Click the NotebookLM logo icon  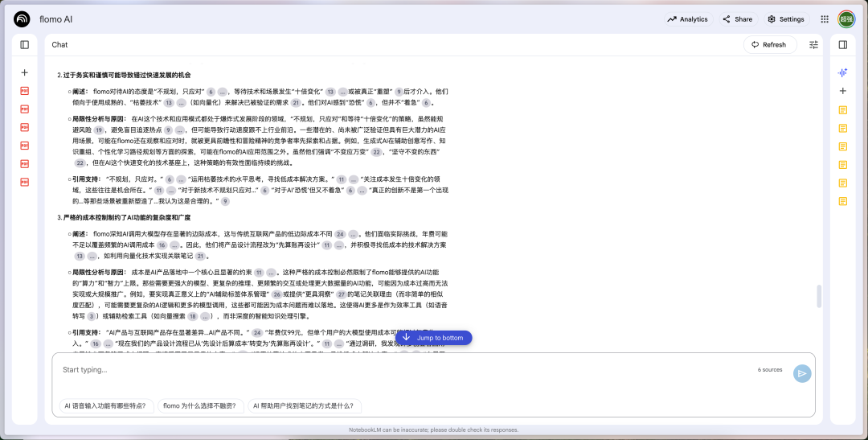pyautogui.click(x=23, y=19)
